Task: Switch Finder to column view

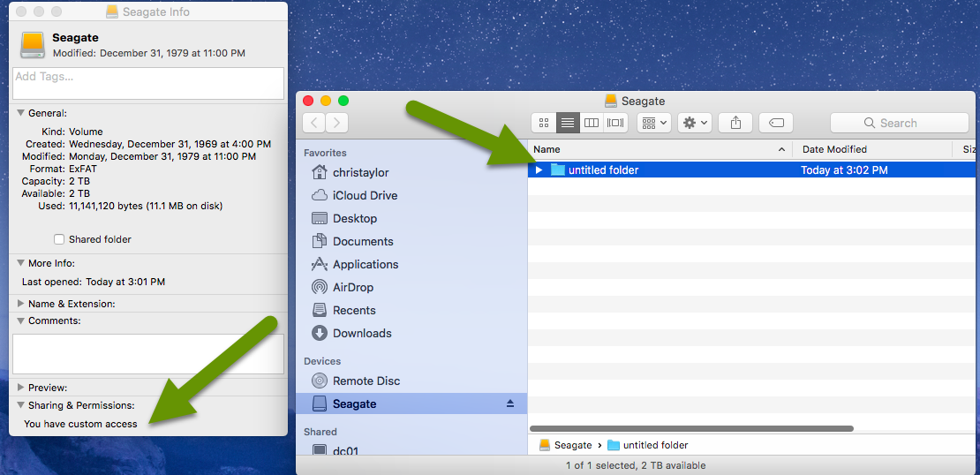Action: click(592, 123)
